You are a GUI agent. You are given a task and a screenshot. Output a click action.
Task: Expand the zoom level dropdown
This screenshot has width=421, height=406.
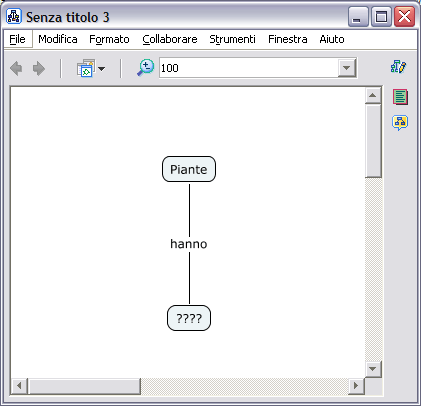pos(347,68)
